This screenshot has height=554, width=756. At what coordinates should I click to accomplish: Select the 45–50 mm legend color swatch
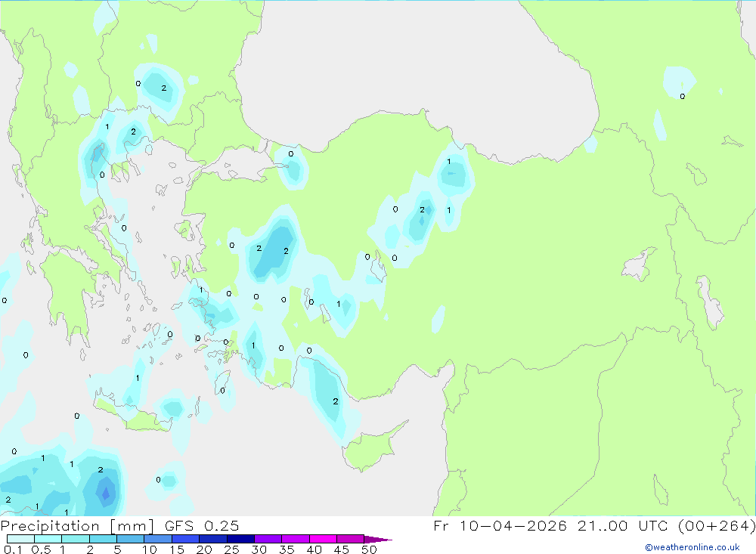click(350, 539)
